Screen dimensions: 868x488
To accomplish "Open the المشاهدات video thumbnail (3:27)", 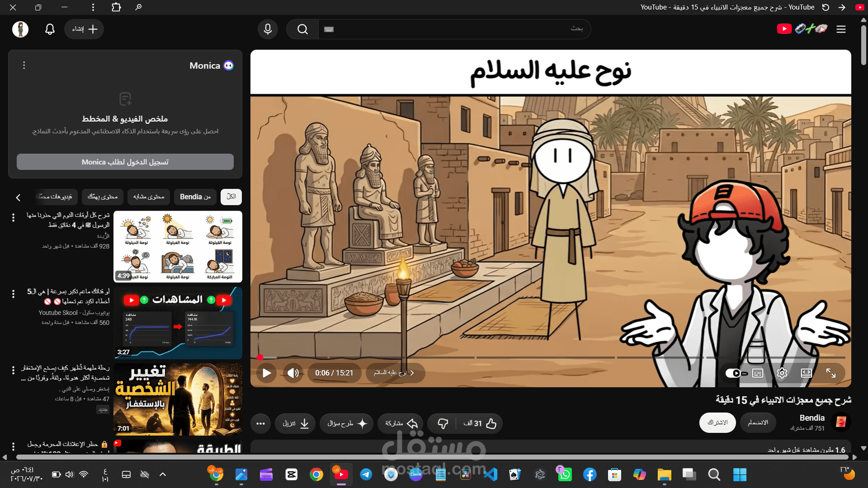I will coord(178,323).
